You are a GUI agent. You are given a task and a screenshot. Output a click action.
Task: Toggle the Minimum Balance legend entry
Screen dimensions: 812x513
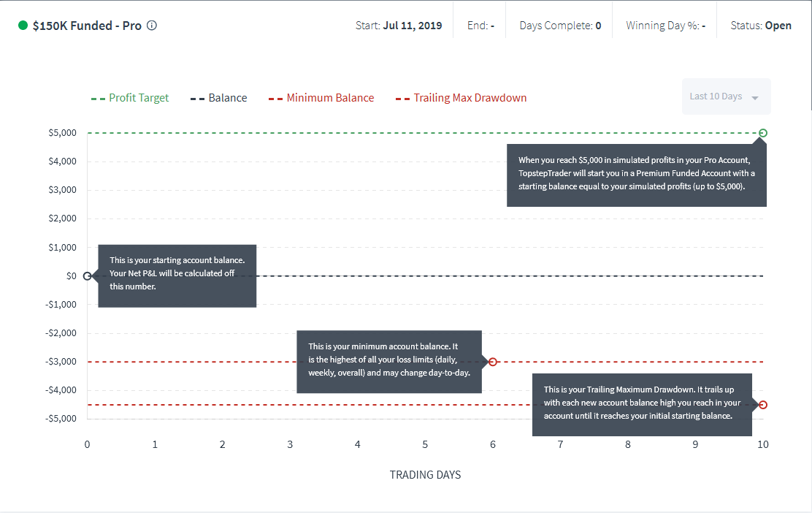(321, 98)
